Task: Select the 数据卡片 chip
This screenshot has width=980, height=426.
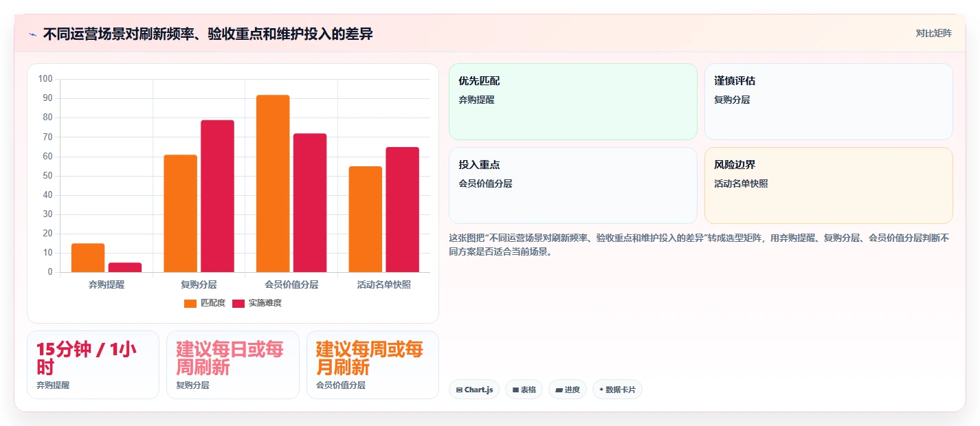Action: click(617, 390)
